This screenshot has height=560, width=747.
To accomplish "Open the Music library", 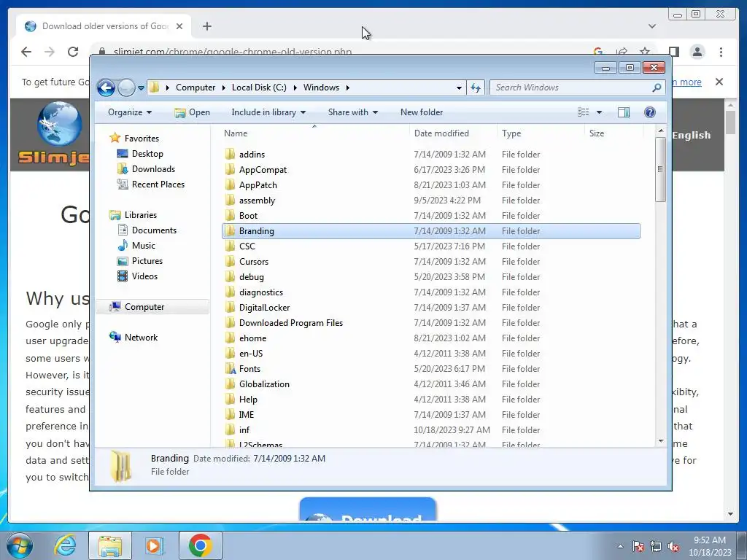I will coord(144,246).
